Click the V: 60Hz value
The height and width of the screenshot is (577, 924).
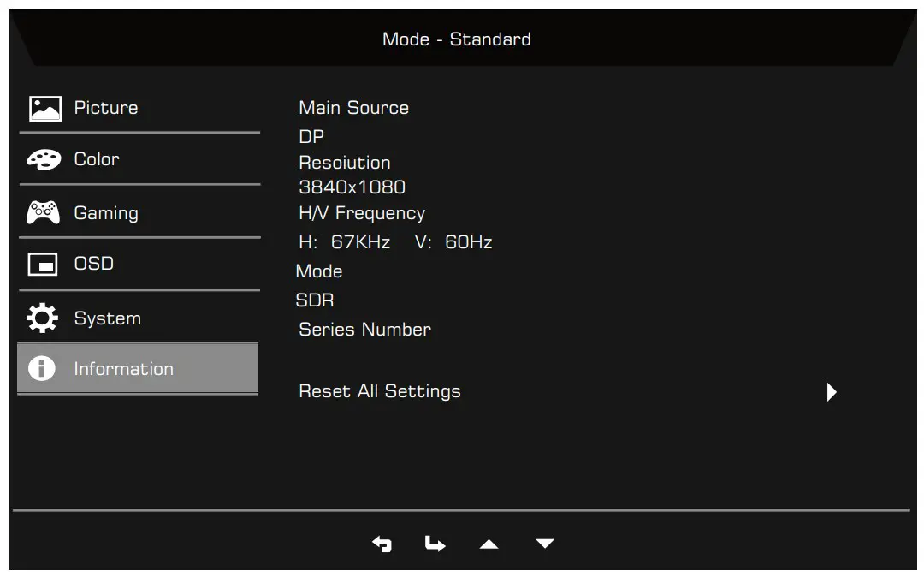pos(453,242)
